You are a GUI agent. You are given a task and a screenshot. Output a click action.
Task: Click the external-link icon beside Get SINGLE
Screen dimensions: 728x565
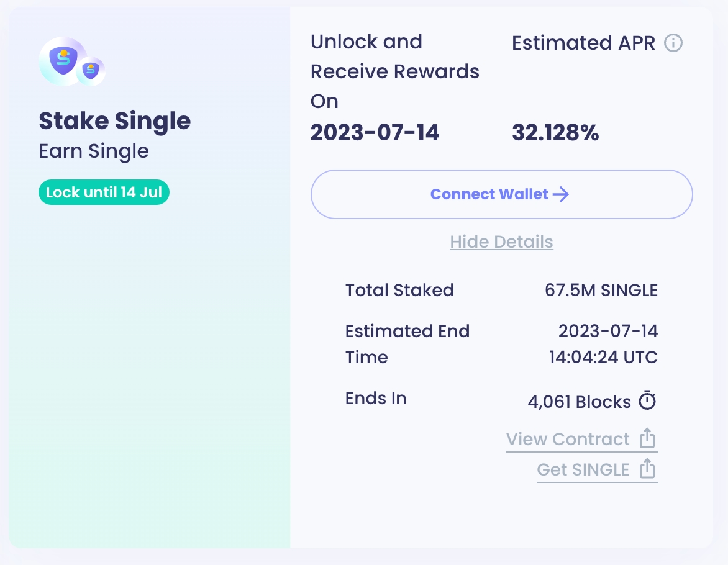pyautogui.click(x=647, y=469)
